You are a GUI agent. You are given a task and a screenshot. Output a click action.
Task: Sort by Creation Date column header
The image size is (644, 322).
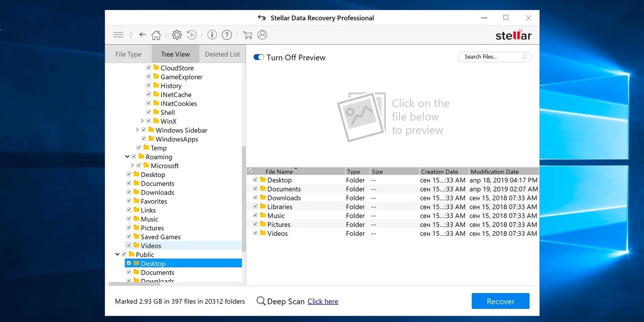[444, 171]
